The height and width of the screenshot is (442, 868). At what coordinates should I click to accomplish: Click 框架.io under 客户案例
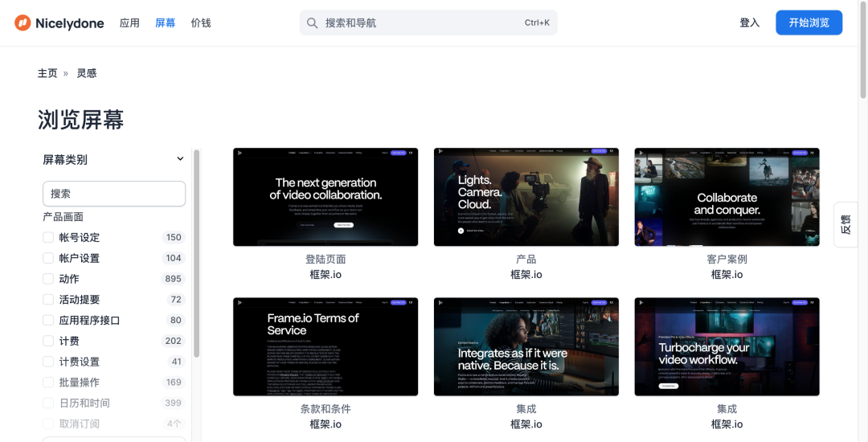pos(727,274)
